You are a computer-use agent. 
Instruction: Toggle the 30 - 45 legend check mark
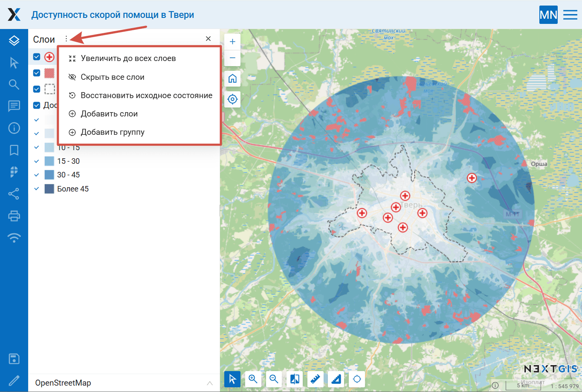(37, 175)
